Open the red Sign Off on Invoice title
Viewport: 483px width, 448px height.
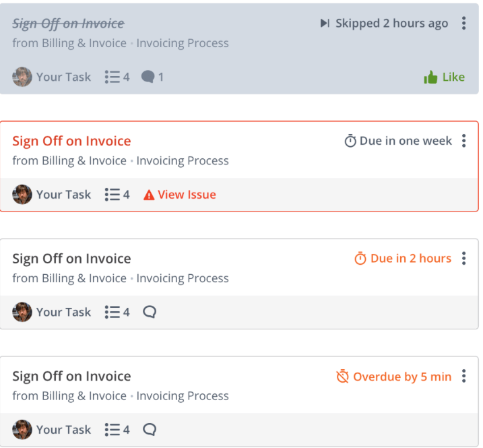[71, 141]
